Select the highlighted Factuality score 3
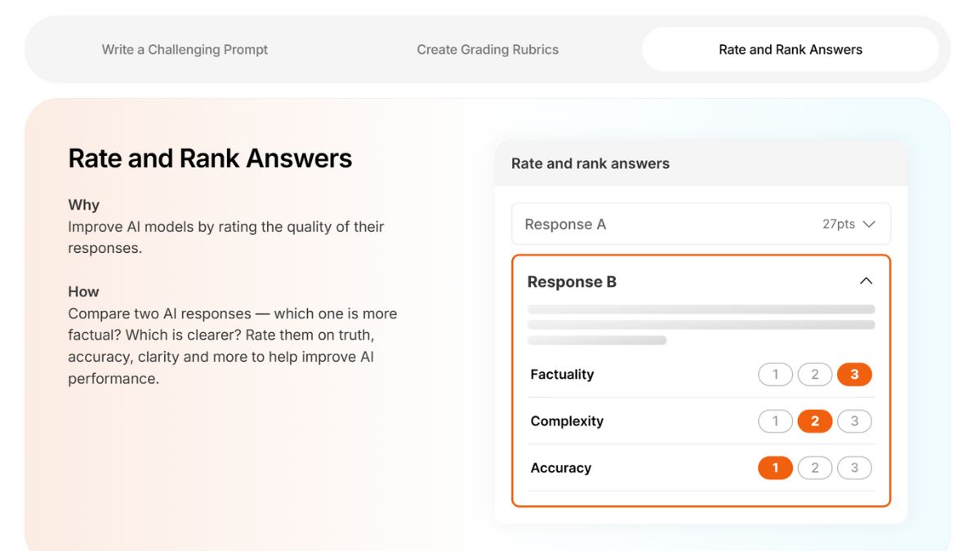The width and height of the screenshot is (980, 551). [853, 374]
